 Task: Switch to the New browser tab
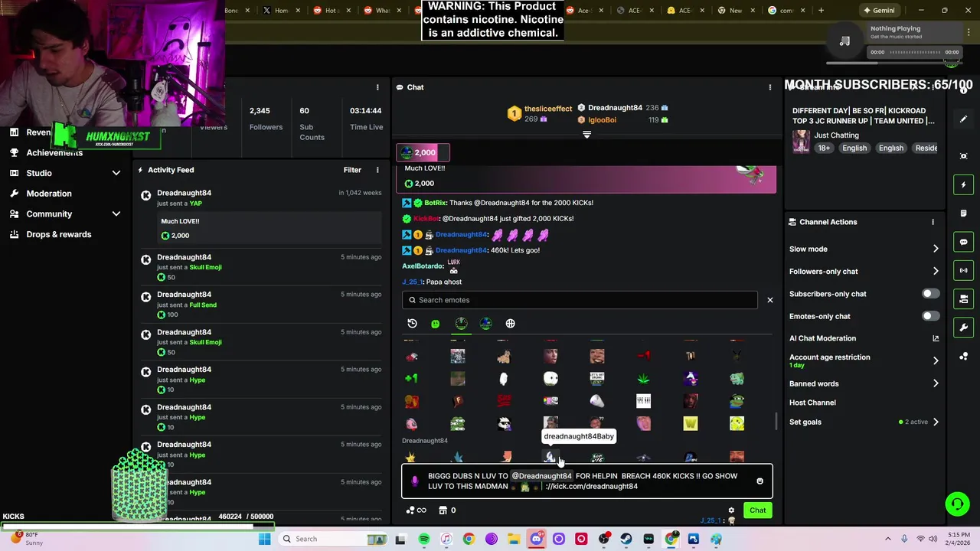tap(735, 11)
